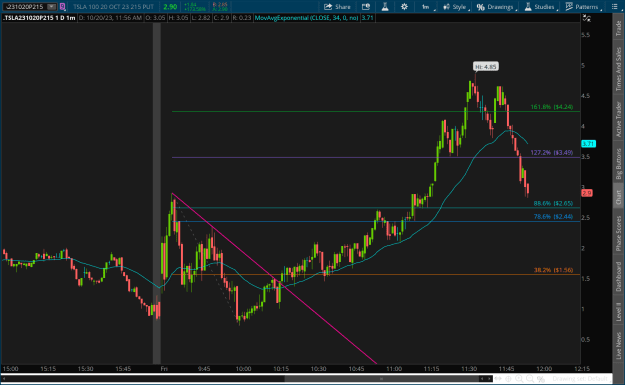The image size is (625, 385).
Task: Click the red 2.9 last price tag
Action: pos(587,193)
